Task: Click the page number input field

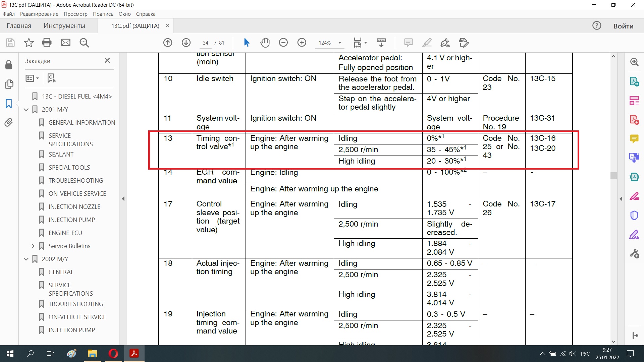Action: 205,43
